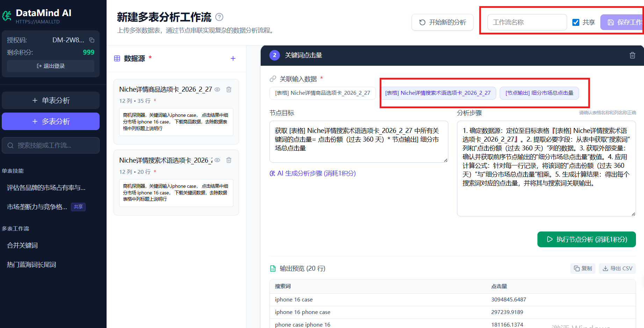Screen dimensions: 644x328
Task: Click AI 生成分析步骤 link
Action: point(313,173)
